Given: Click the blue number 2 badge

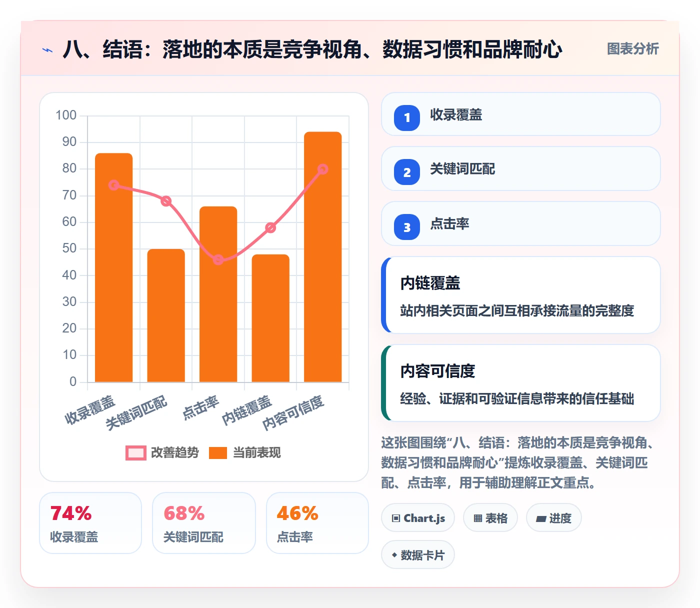Looking at the screenshot, I should pyautogui.click(x=407, y=172).
